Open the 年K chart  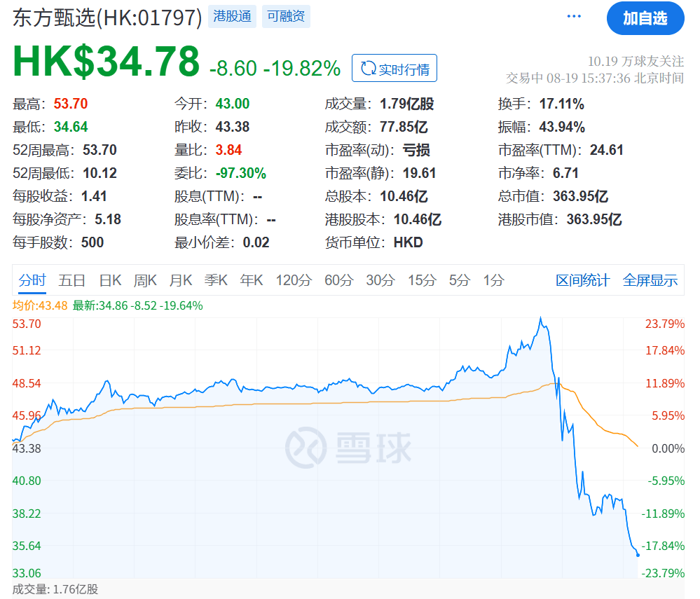[251, 280]
